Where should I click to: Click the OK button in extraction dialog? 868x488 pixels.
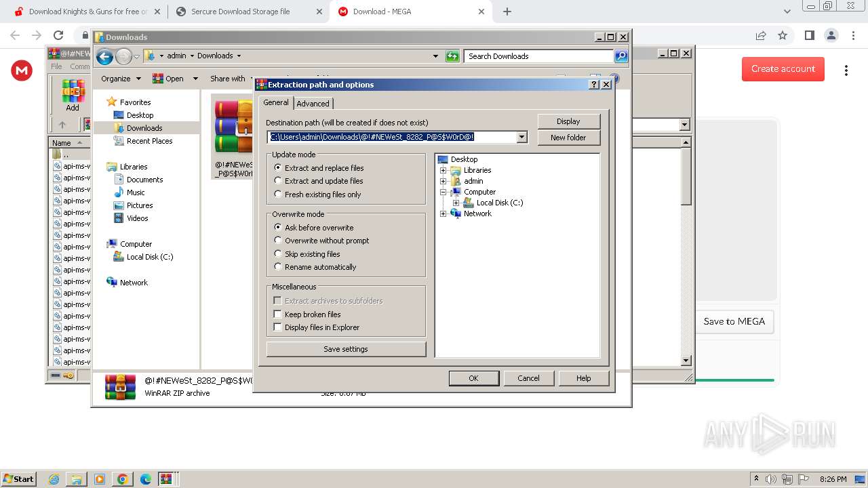click(473, 378)
